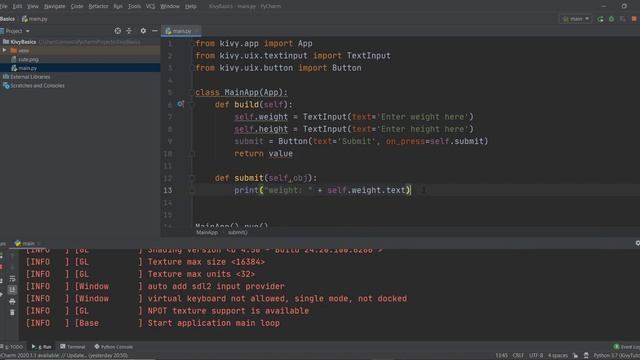Click UTF-8 encoding in status bar
The height and width of the screenshot is (360, 640).
536,356
